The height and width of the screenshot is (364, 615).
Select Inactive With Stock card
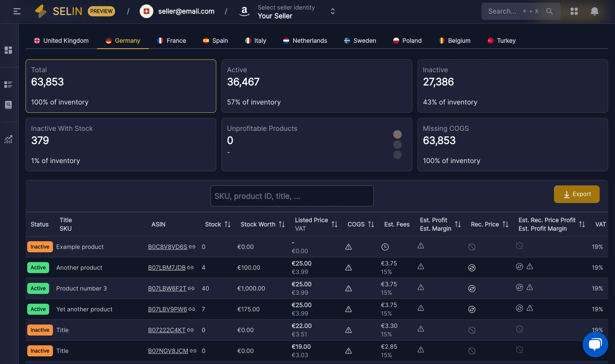coord(121,144)
